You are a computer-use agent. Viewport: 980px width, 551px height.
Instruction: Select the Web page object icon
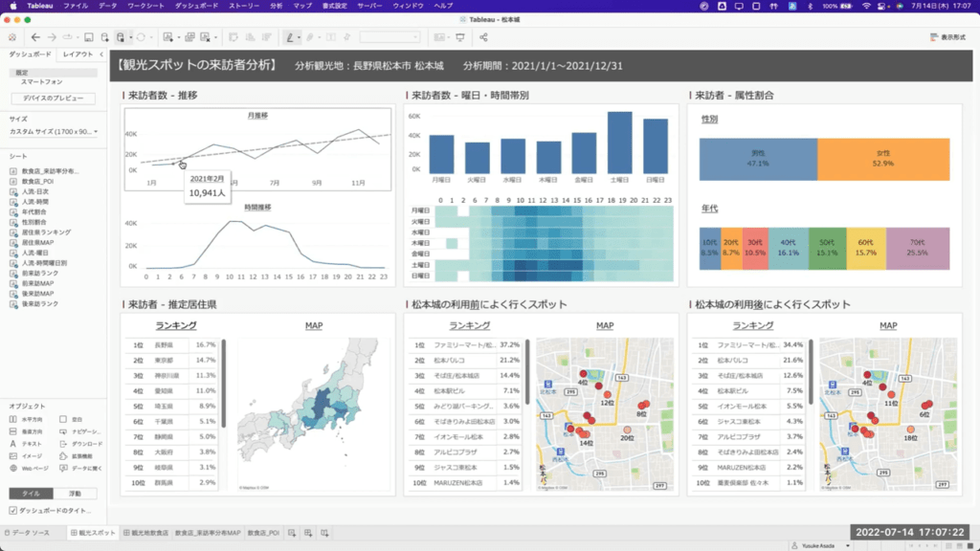13,469
